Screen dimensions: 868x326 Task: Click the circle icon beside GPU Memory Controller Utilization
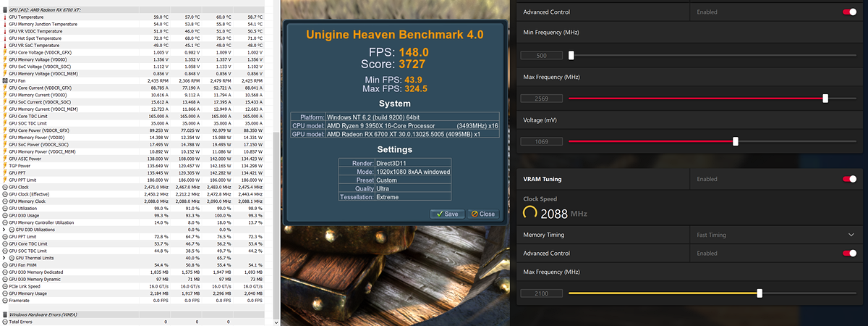click(5, 222)
